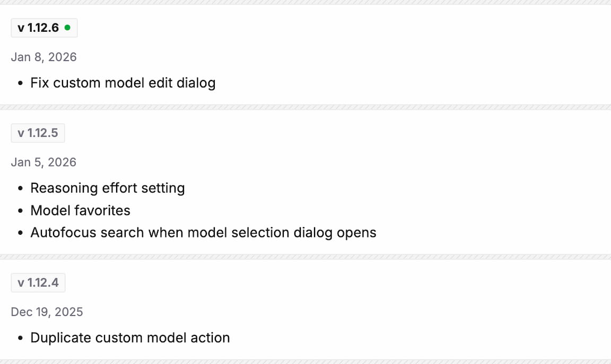Click the "Duplicate custom model action" entry
This screenshot has height=364, width=611.
tap(130, 338)
